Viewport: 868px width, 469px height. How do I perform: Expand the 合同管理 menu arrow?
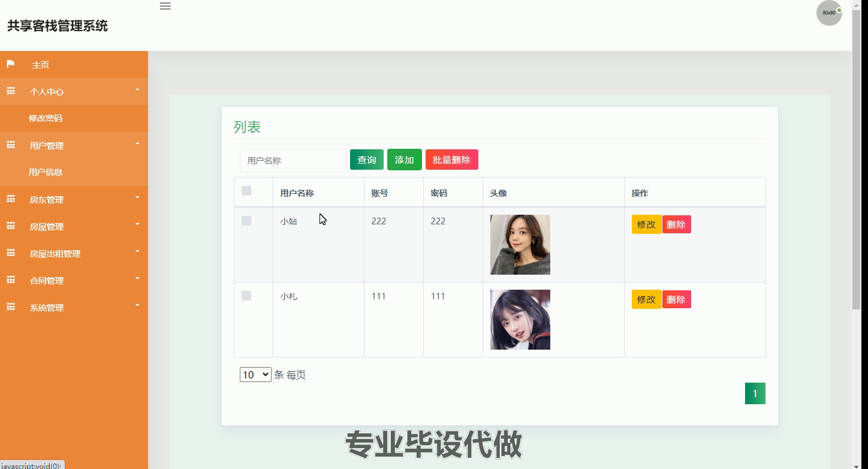point(137,278)
